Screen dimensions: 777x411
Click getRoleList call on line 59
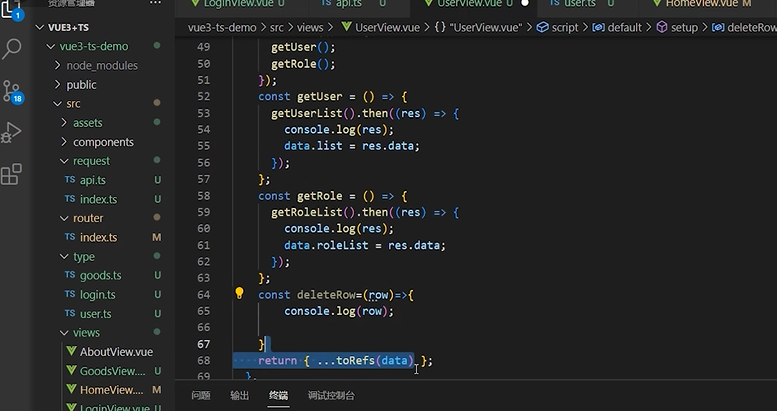click(x=307, y=212)
